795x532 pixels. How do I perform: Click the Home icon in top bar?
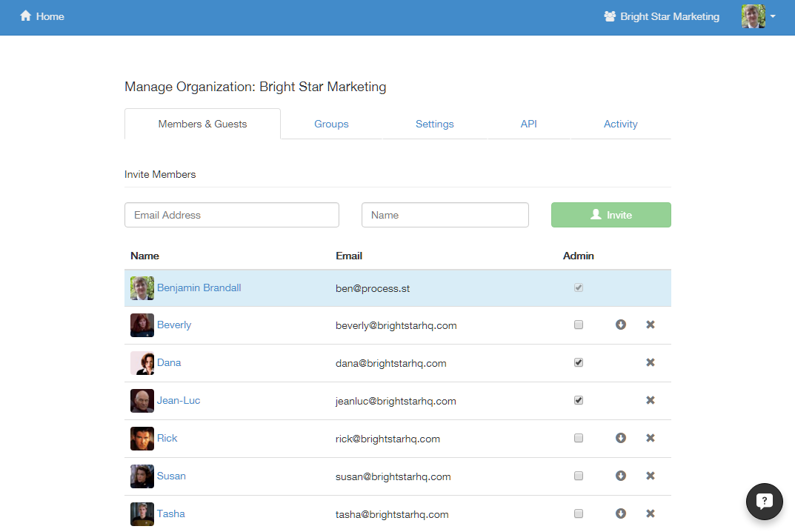click(26, 16)
